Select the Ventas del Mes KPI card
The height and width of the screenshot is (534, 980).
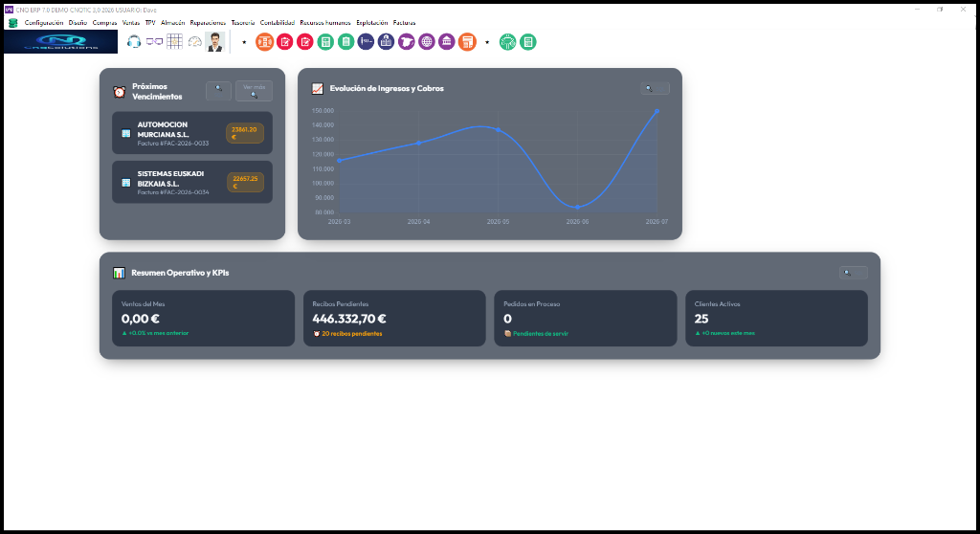[204, 319]
